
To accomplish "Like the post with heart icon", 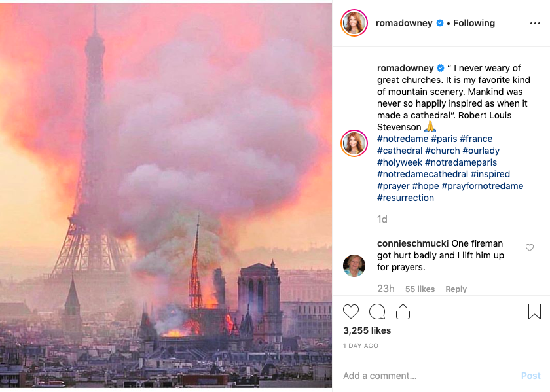I will (352, 312).
